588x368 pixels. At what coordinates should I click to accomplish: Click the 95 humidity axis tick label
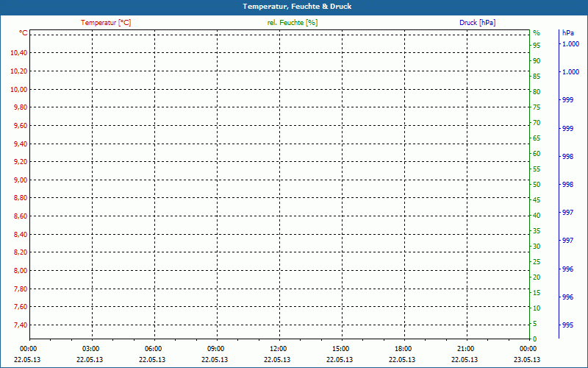pyautogui.click(x=537, y=46)
